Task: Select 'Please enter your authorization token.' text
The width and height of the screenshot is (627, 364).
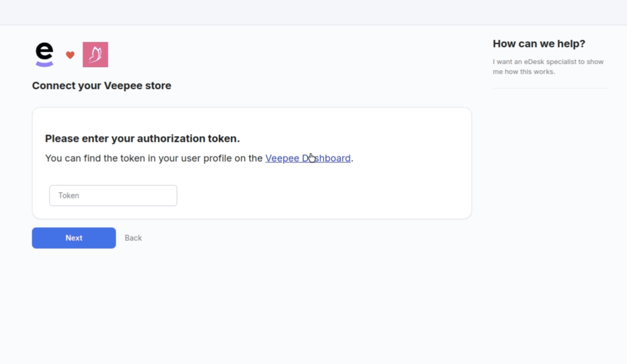Action: [142, 138]
